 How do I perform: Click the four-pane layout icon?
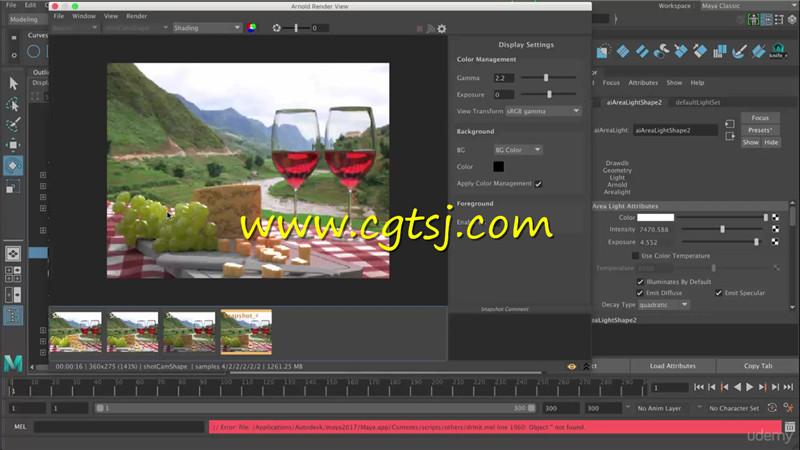click(13, 274)
